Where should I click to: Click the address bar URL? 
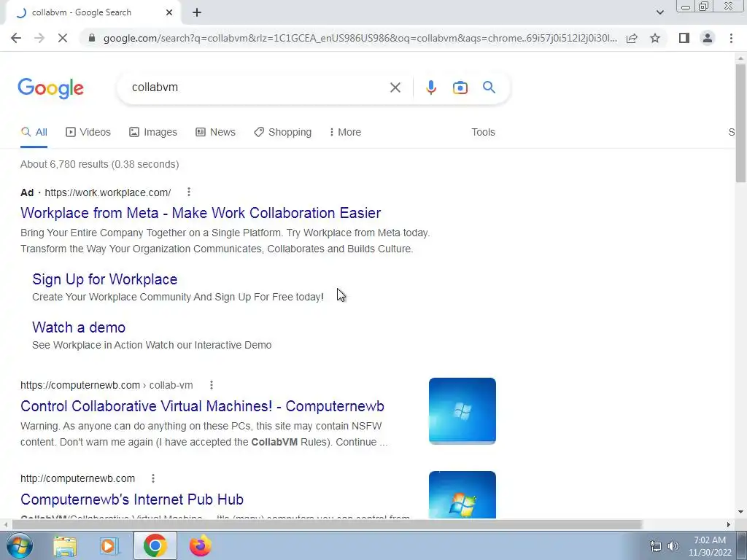[x=360, y=38]
